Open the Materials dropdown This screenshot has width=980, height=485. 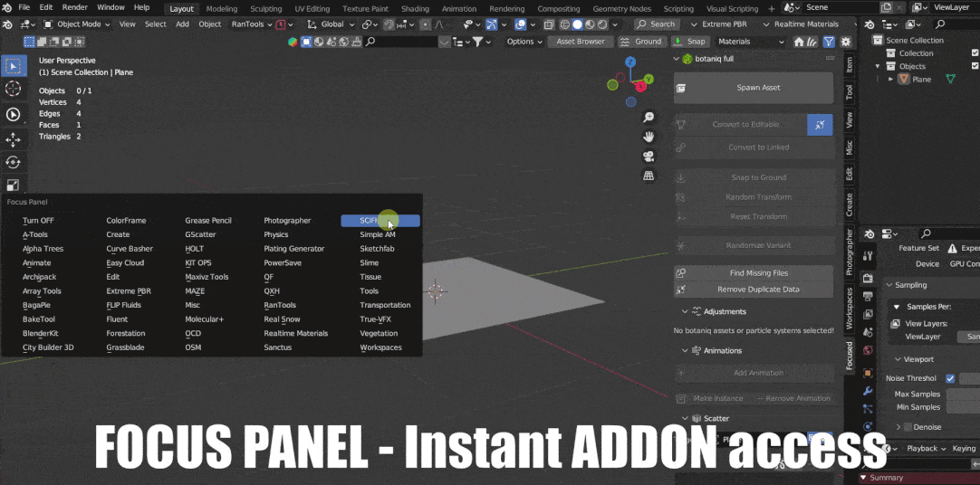(751, 42)
